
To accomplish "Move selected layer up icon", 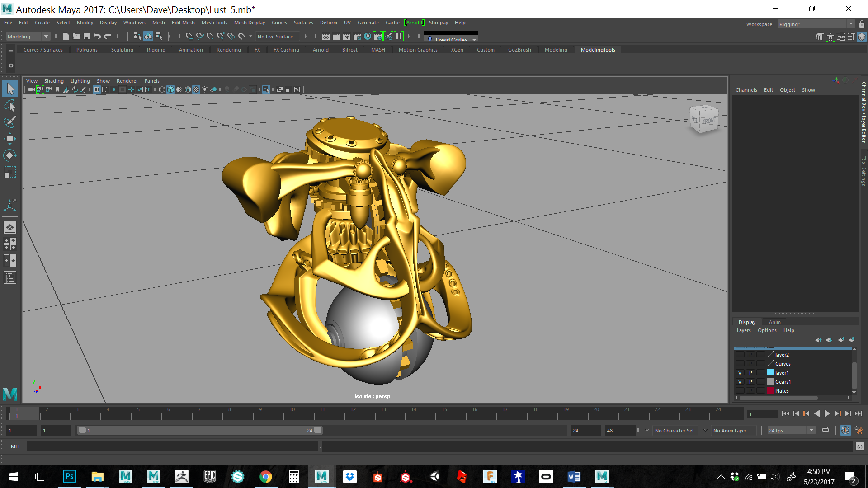I will [x=818, y=340].
